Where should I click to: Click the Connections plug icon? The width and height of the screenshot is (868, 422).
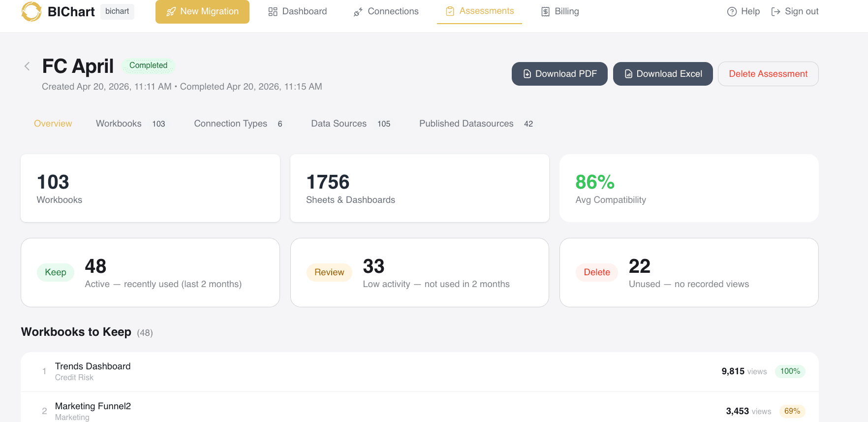point(358,12)
